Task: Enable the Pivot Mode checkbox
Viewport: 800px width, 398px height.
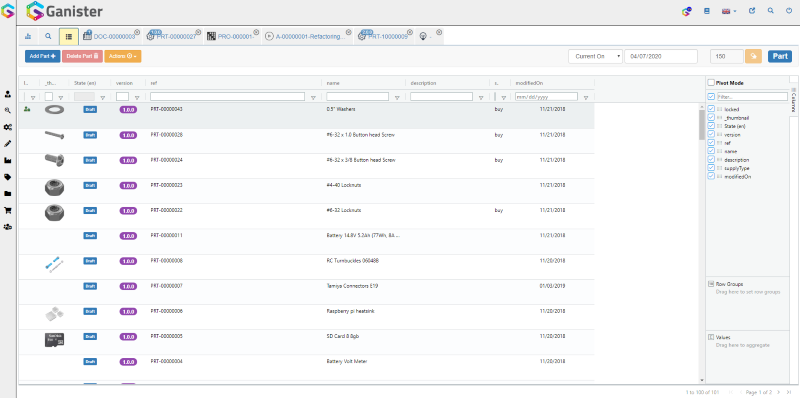Action: pyautogui.click(x=711, y=83)
